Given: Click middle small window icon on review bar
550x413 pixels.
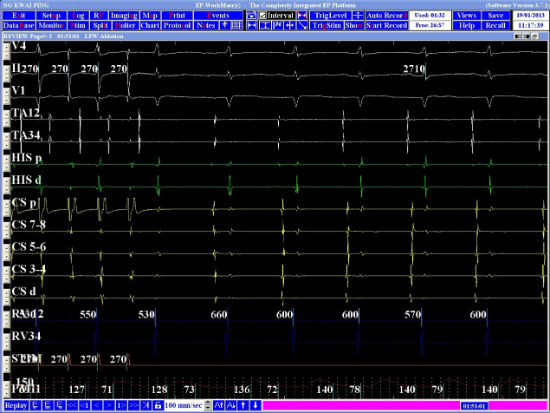Looking at the screenshot, I should click(x=526, y=36).
